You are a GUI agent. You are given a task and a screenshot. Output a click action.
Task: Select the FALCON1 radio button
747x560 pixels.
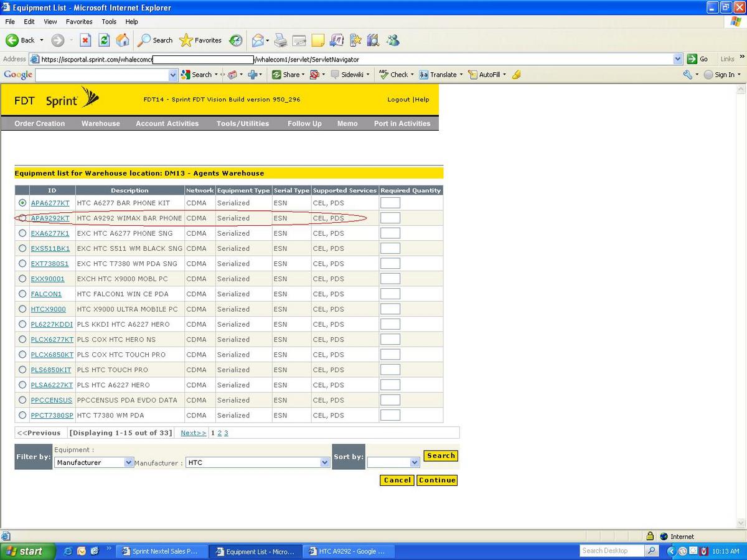pos(22,294)
